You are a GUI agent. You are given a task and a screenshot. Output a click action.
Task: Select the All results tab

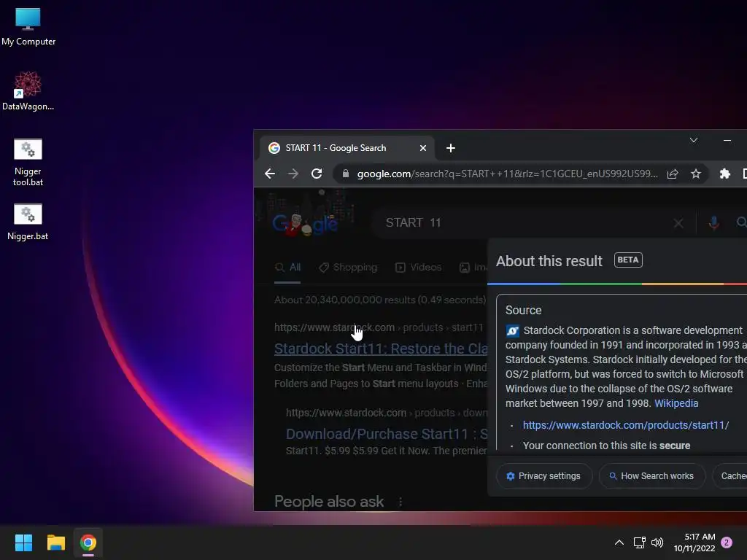(287, 267)
